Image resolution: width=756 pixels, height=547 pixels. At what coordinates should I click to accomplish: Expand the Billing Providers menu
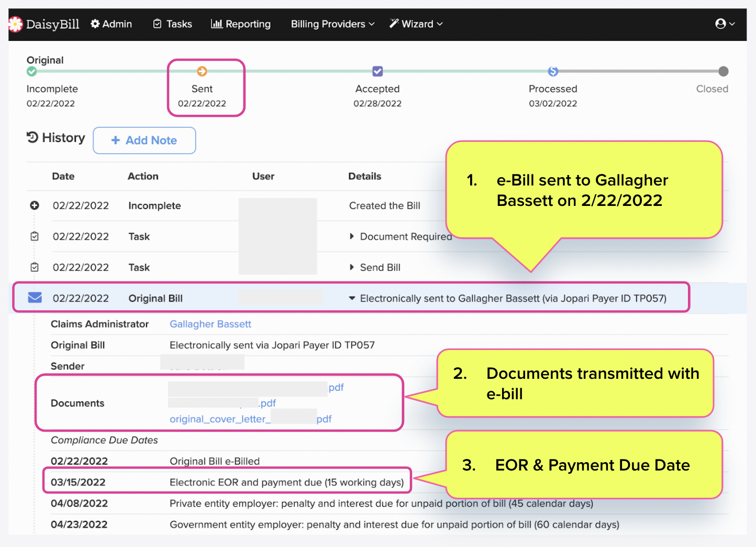coord(333,24)
